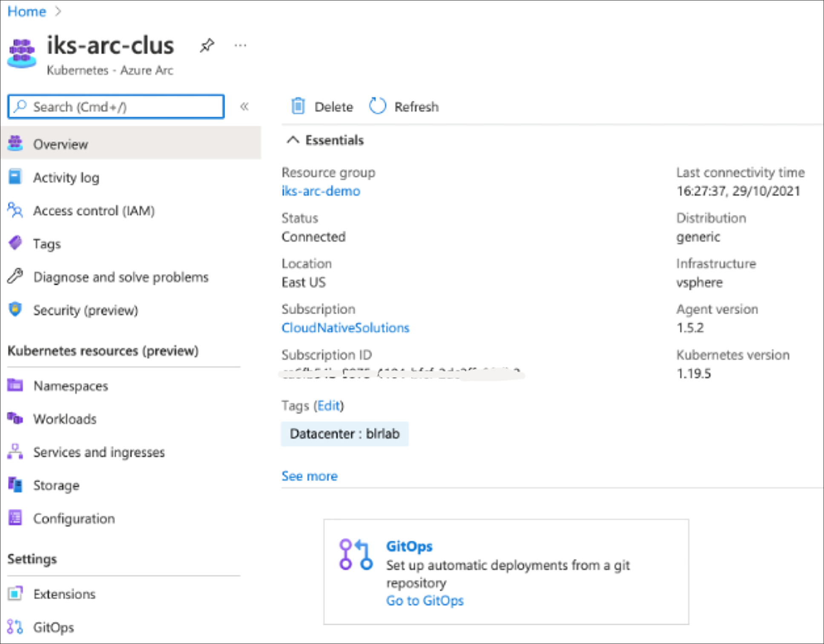824x644 pixels.
Task: Pin iks-arc-clus to dashboard
Action: tap(207, 45)
